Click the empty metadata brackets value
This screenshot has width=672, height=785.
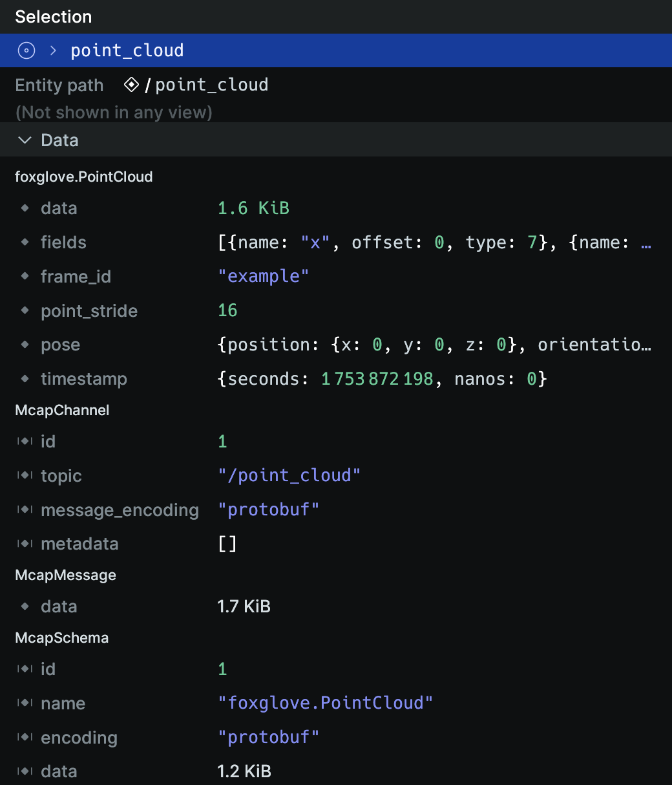[227, 544]
